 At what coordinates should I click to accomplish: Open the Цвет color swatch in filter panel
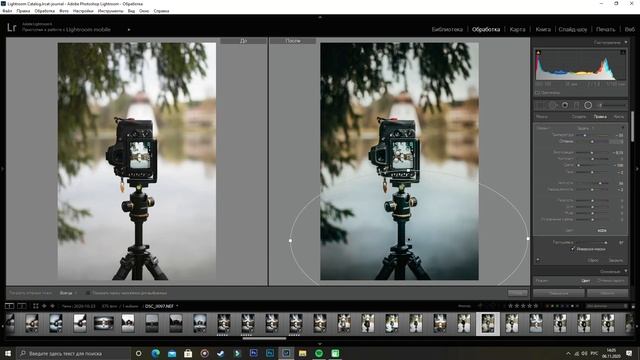tap(602, 231)
